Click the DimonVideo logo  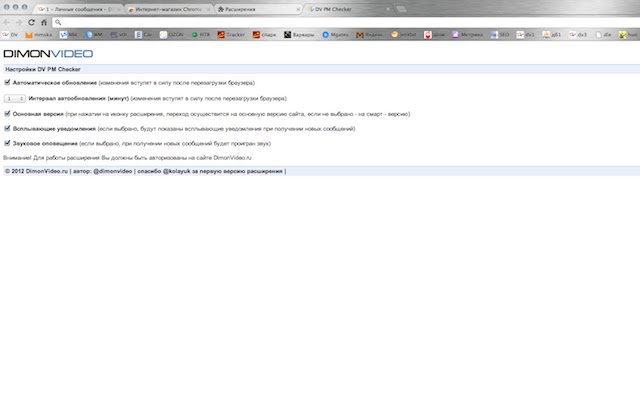point(48,53)
